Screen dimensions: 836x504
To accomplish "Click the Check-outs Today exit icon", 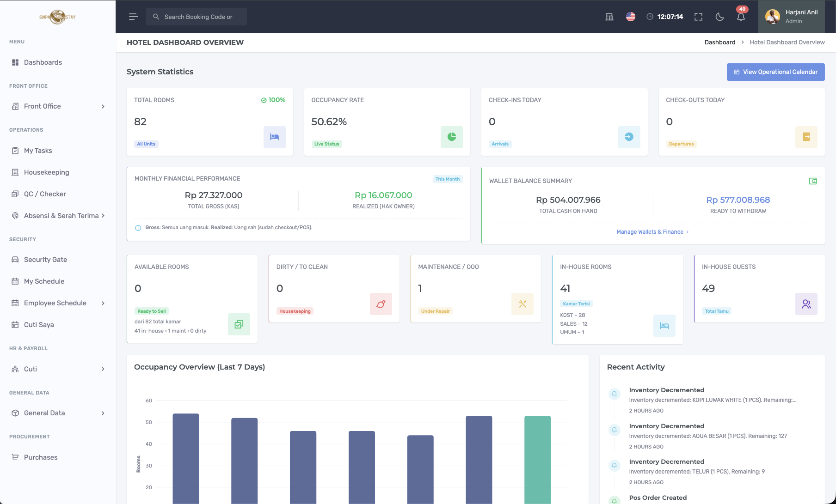I will pyautogui.click(x=806, y=137).
